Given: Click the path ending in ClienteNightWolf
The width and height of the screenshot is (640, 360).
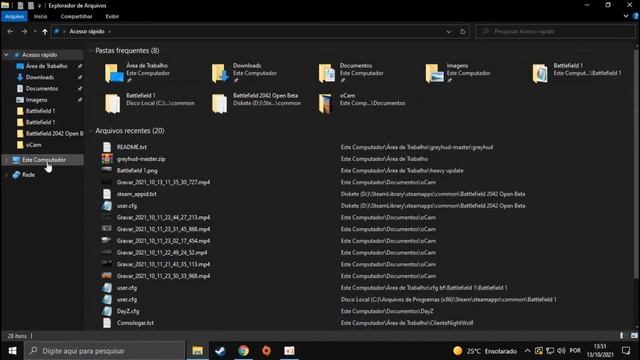Looking at the screenshot, I should pyautogui.click(x=407, y=323).
